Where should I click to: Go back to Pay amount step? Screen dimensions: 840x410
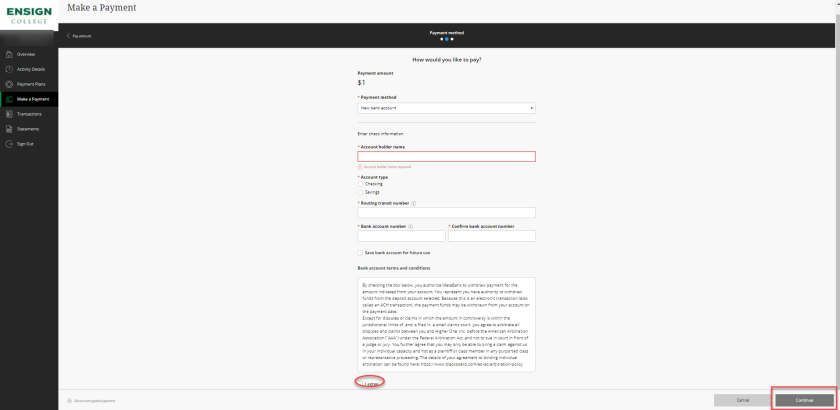[x=79, y=35]
